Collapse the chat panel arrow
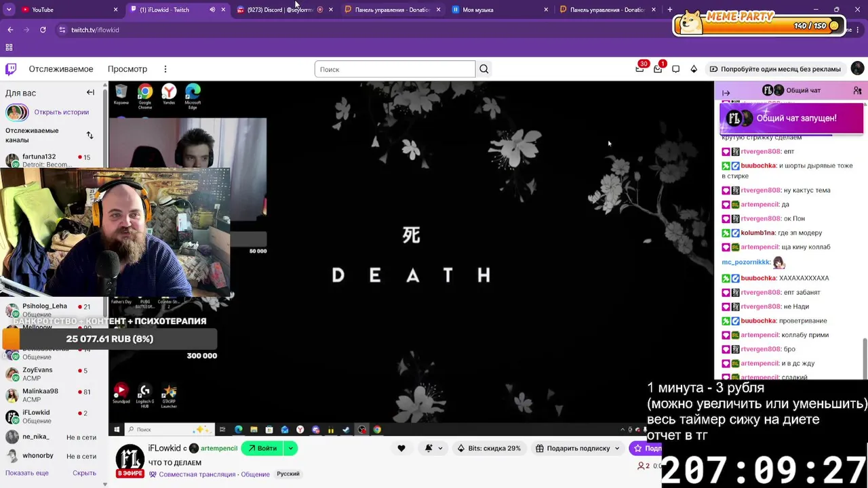This screenshot has height=488, width=868. (x=726, y=93)
